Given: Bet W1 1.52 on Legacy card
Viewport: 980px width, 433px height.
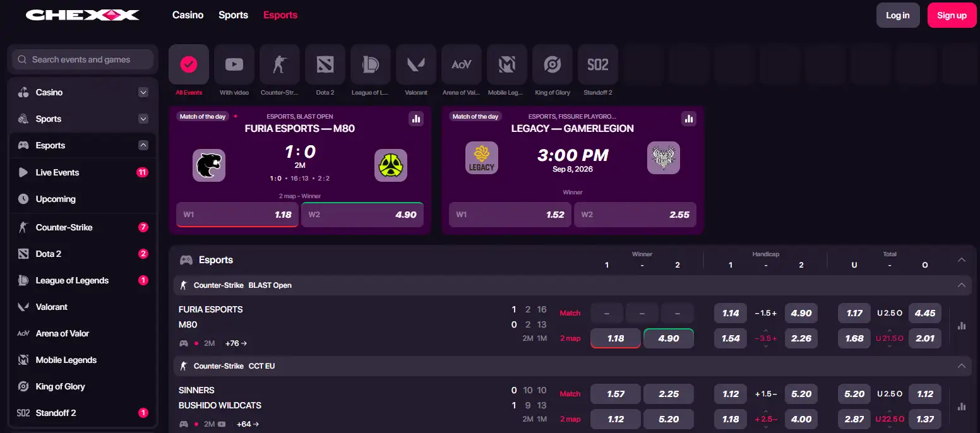Looking at the screenshot, I should (x=510, y=215).
